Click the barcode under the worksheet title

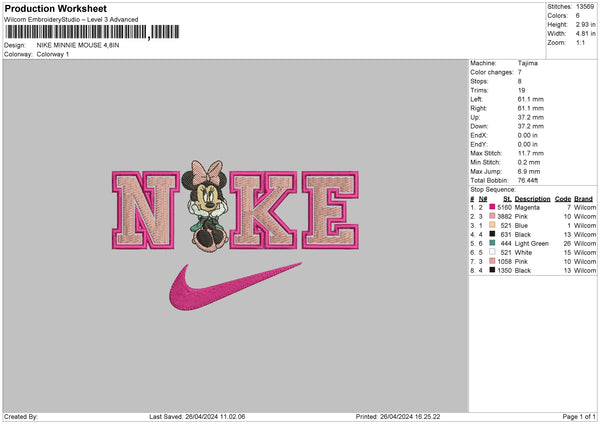click(x=92, y=32)
